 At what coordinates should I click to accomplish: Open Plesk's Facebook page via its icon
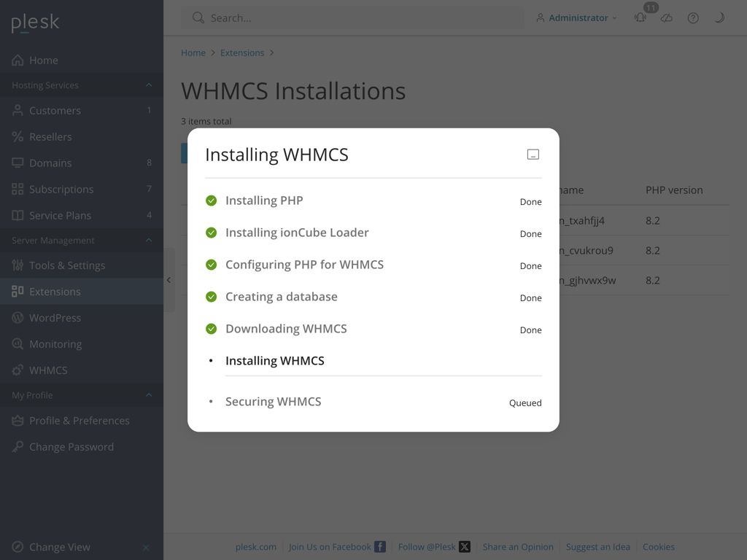(379, 546)
